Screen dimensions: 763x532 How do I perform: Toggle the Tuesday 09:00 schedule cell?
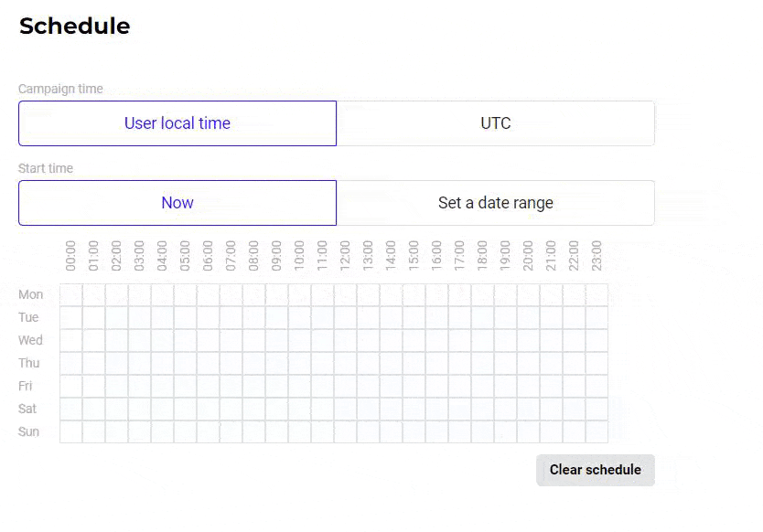[x=277, y=318]
